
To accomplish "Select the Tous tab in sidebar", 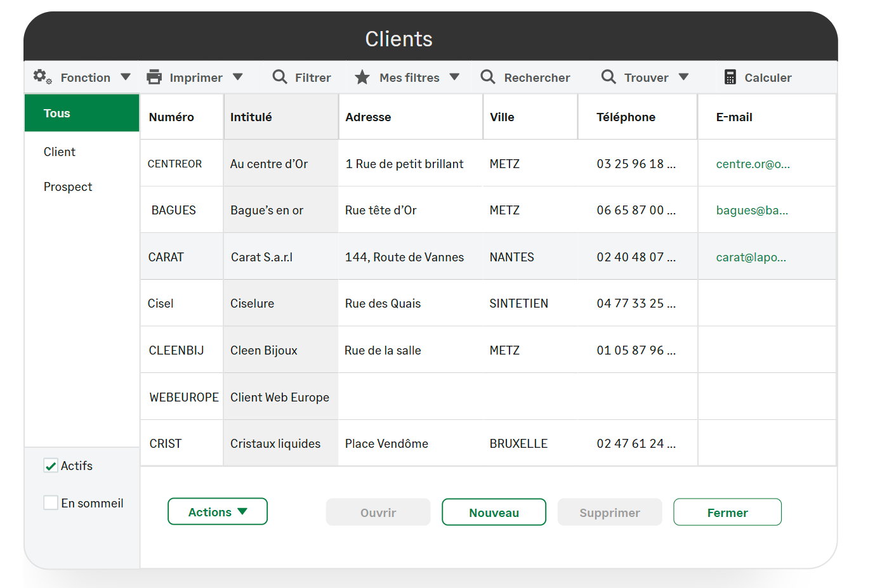I will click(82, 114).
